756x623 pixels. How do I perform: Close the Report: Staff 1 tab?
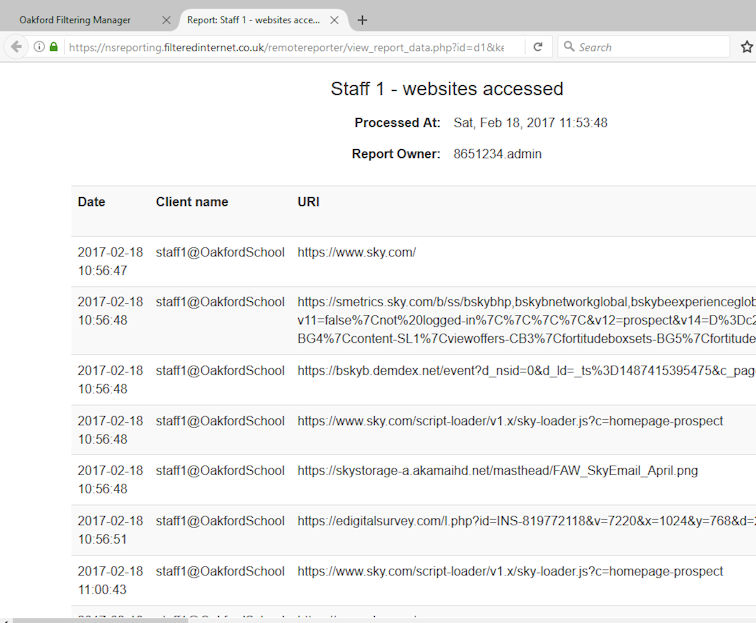(334, 20)
